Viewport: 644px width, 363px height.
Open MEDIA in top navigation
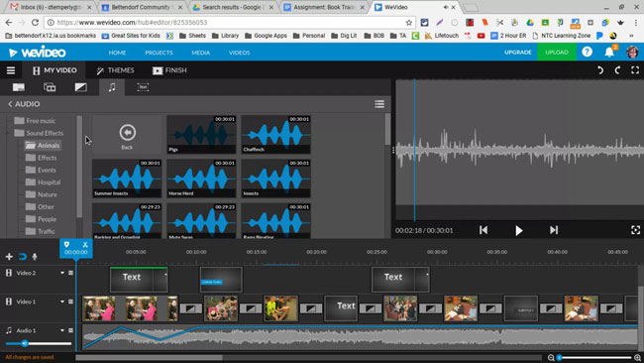(200, 53)
